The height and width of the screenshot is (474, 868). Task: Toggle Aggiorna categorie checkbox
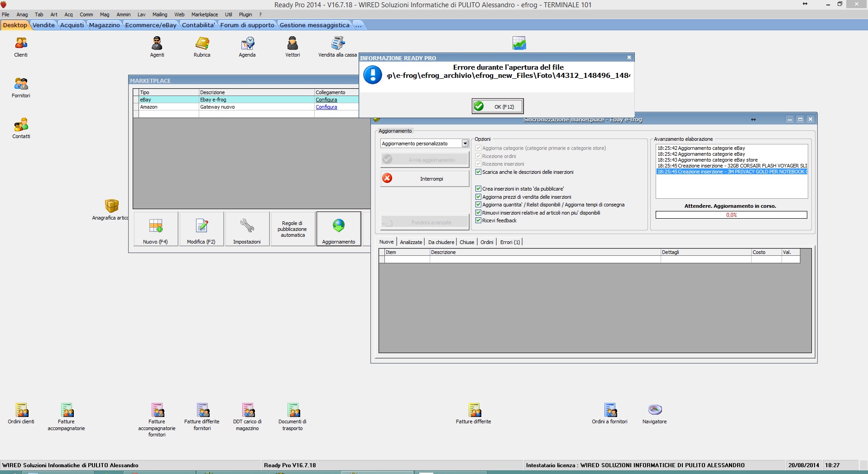point(478,148)
